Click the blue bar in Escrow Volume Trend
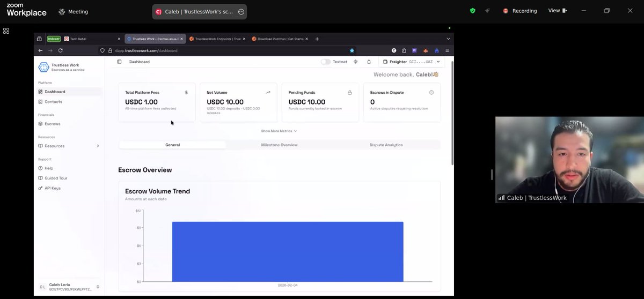Viewport: 644px width, 299px height. point(288,252)
